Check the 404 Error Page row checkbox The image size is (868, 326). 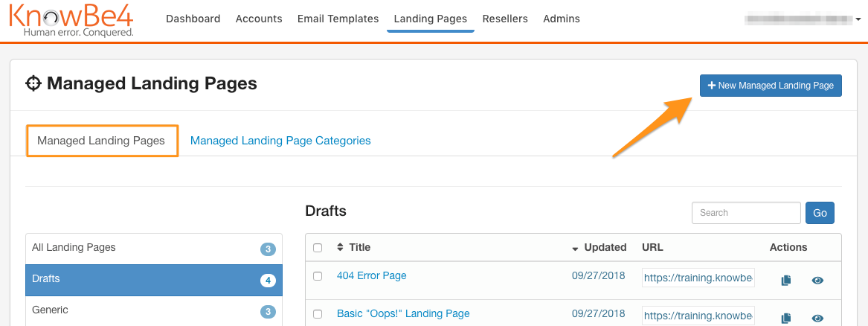point(317,276)
